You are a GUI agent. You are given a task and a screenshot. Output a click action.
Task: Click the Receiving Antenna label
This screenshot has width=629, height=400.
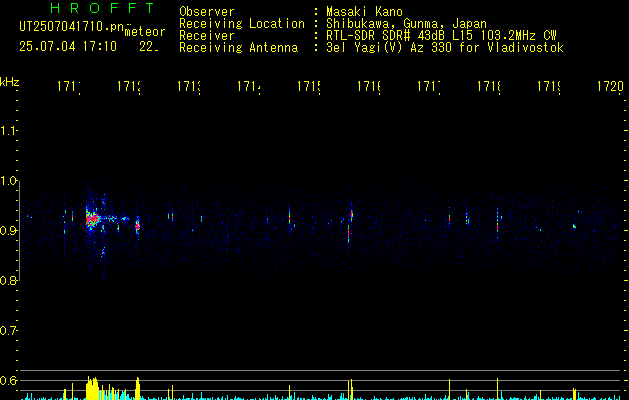tap(238, 48)
